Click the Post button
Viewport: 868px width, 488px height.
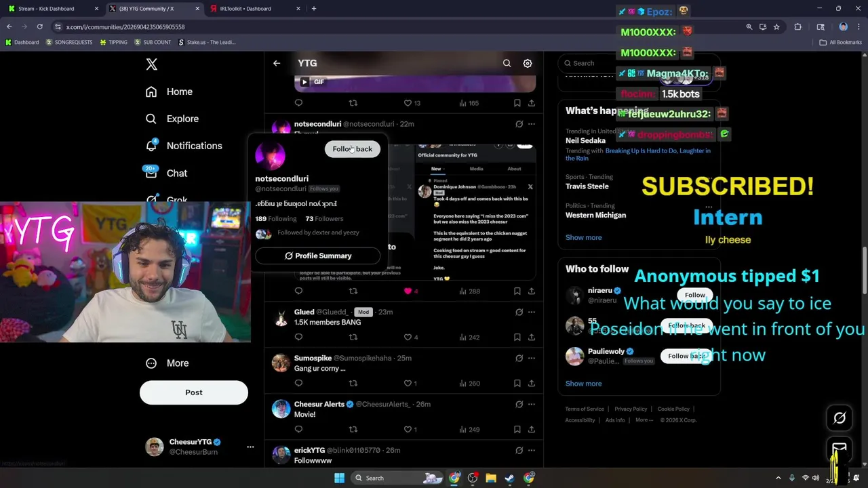pos(194,392)
